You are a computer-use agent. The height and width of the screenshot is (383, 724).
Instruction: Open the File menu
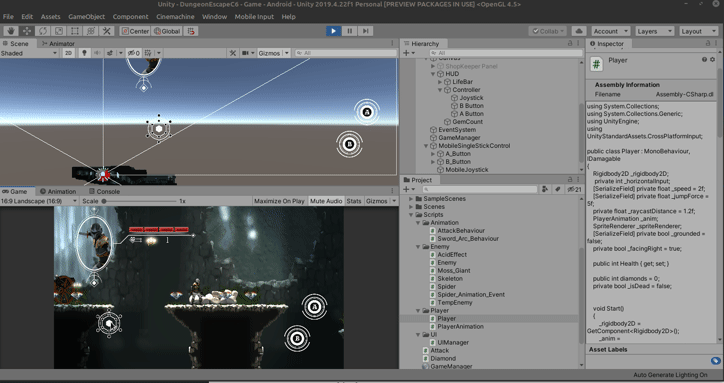pyautogui.click(x=8, y=17)
